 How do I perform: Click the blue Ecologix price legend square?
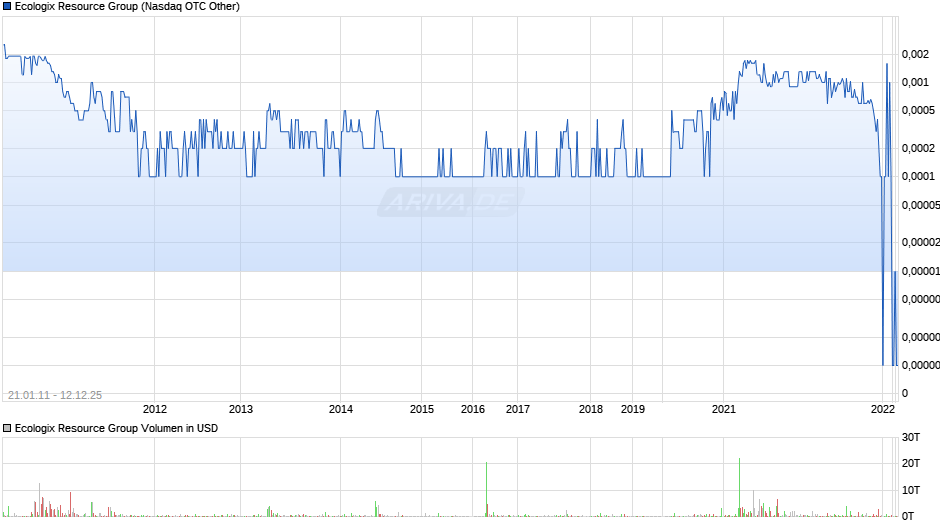coord(7,7)
